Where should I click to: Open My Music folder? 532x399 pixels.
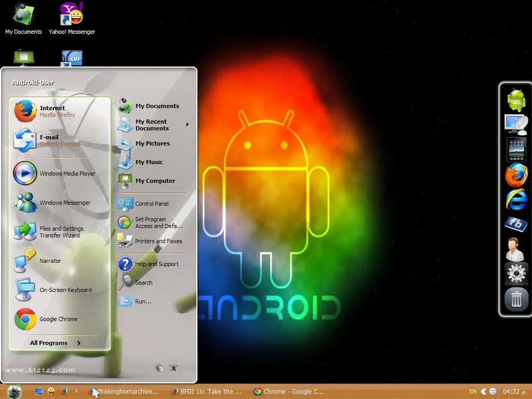click(153, 162)
